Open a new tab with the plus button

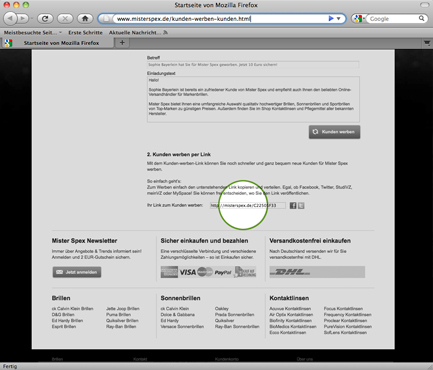(x=122, y=42)
